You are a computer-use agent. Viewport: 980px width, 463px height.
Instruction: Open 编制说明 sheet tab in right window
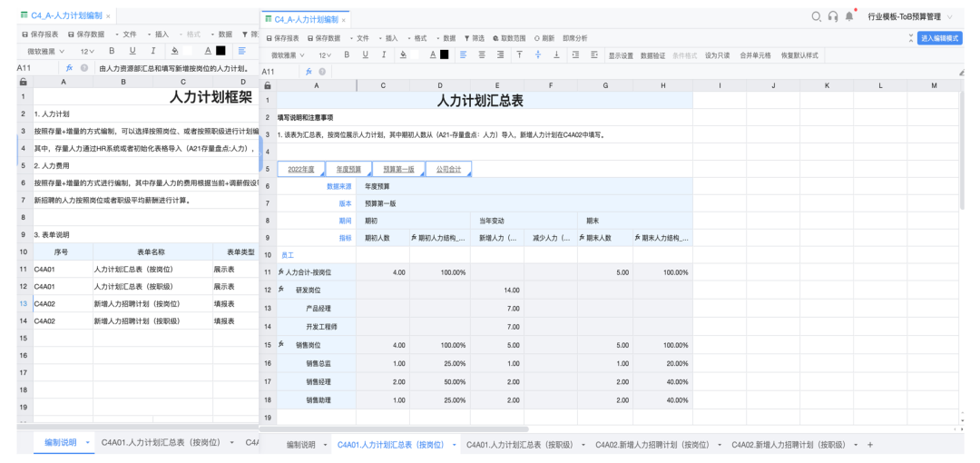[x=301, y=444]
